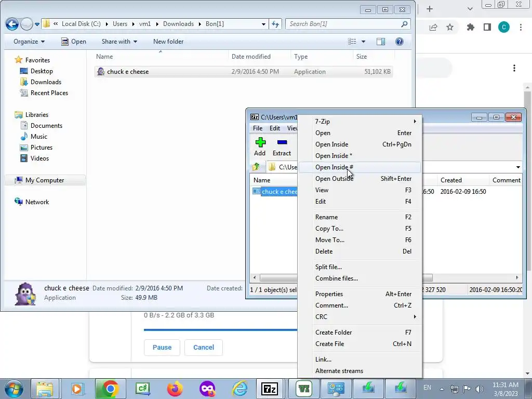
Task: Click the Explorer Back arrow button
Action: 12,24
